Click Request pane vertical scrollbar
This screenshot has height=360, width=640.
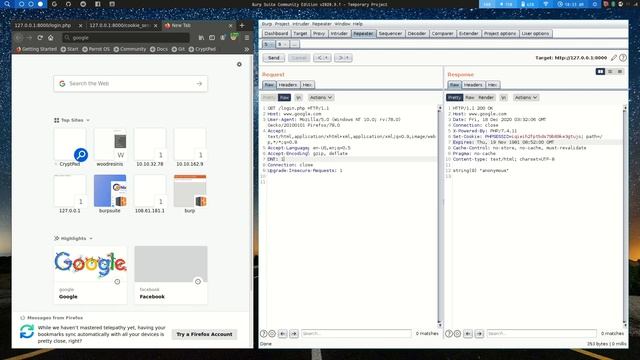click(440, 216)
